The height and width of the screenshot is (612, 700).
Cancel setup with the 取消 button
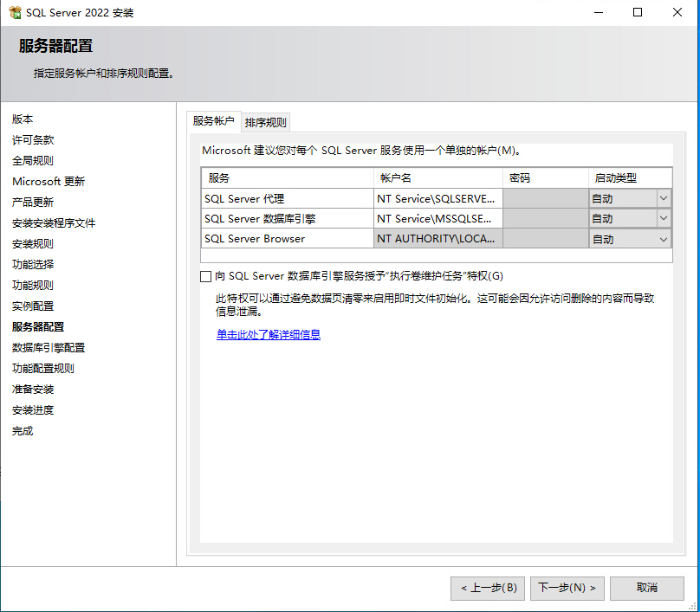click(647, 588)
